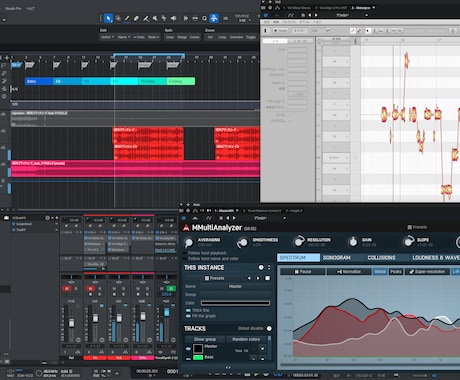Image resolution: width=460 pixels, height=380 pixels.
Task: Toggle Bass track visibility in TRACKS list
Action: pyautogui.click(x=188, y=359)
